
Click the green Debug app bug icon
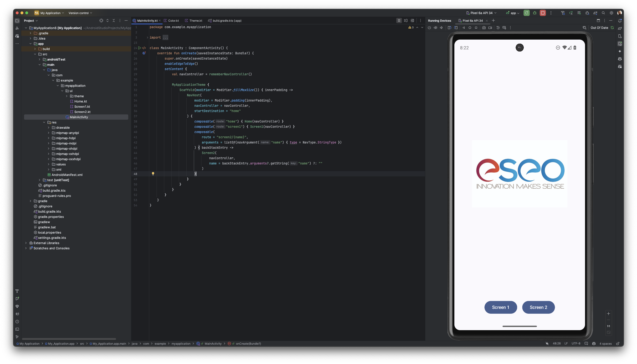pos(534,13)
